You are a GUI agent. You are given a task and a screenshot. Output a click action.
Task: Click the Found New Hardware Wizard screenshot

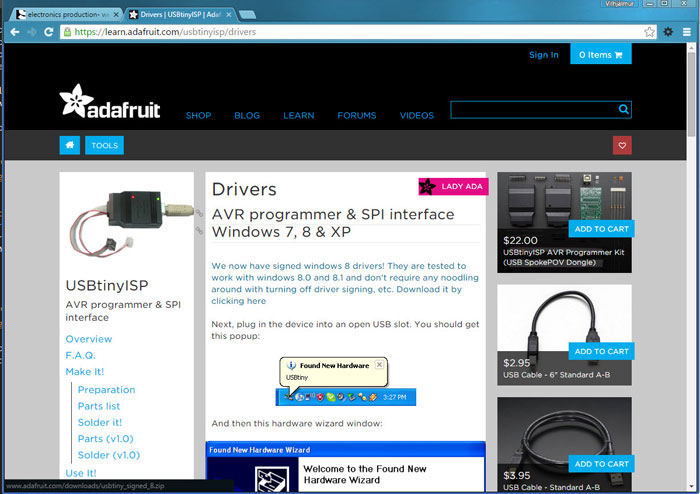point(346,467)
